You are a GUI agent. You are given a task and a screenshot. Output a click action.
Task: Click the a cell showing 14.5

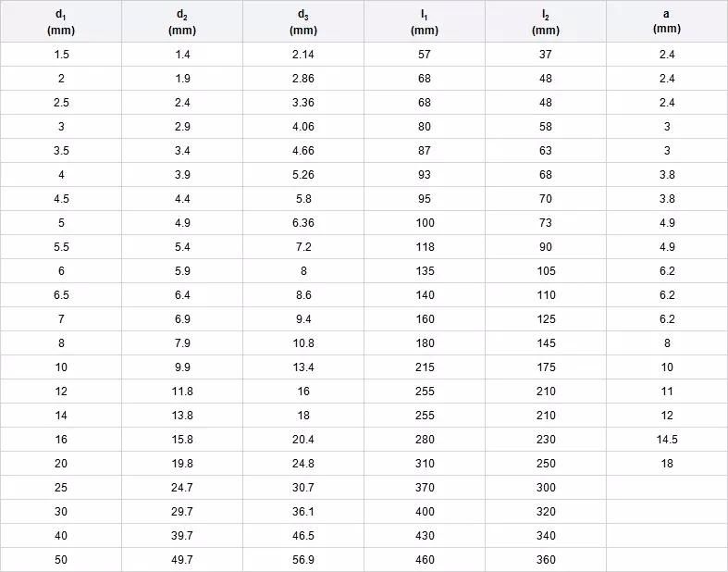(x=667, y=439)
